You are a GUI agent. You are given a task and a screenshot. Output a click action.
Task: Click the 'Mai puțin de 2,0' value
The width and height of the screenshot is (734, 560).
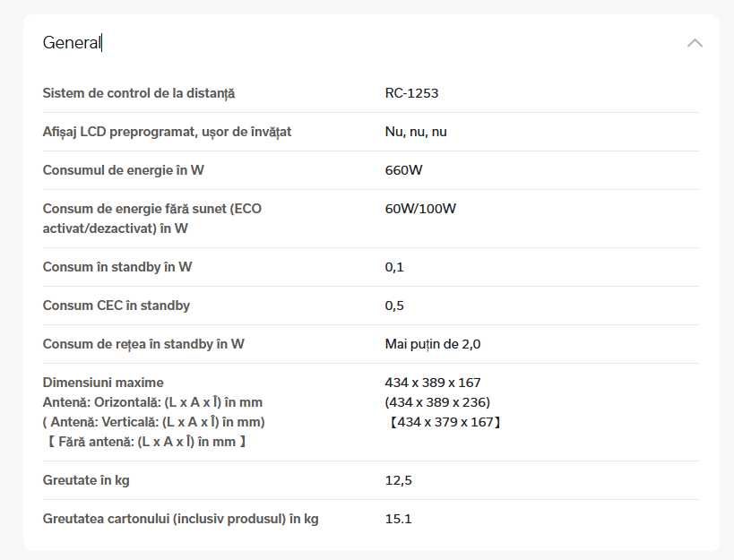point(433,344)
